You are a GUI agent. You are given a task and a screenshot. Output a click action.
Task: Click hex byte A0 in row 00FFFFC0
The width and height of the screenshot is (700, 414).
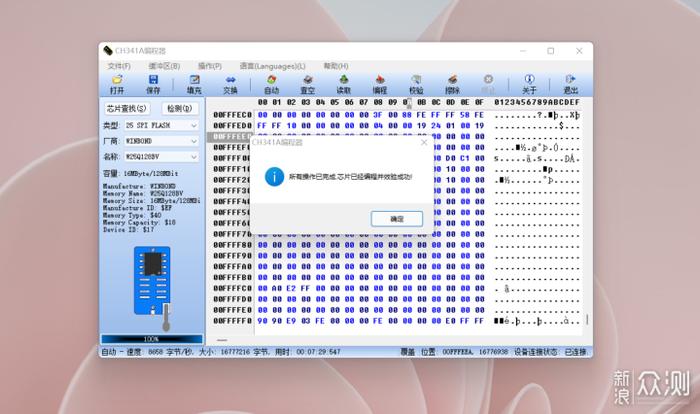(x=277, y=289)
